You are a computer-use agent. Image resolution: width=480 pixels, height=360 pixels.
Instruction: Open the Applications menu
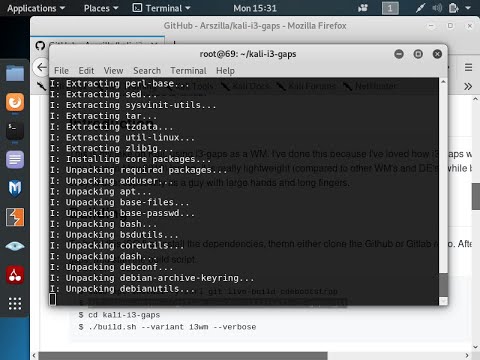click(36, 8)
